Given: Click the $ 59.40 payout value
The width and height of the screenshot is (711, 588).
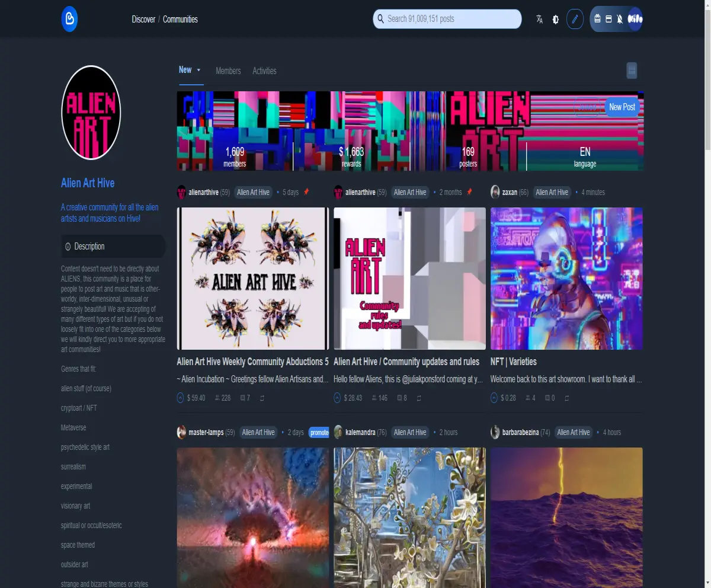Looking at the screenshot, I should click(x=196, y=398).
